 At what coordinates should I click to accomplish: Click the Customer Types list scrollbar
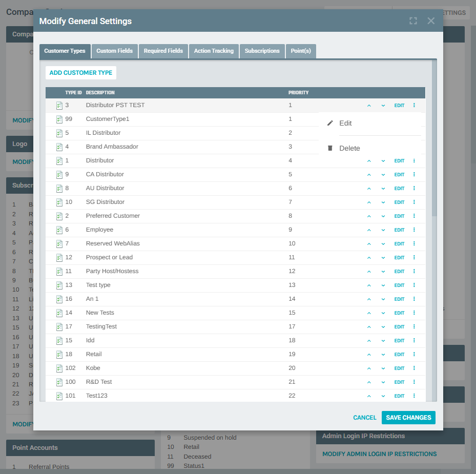(434, 138)
